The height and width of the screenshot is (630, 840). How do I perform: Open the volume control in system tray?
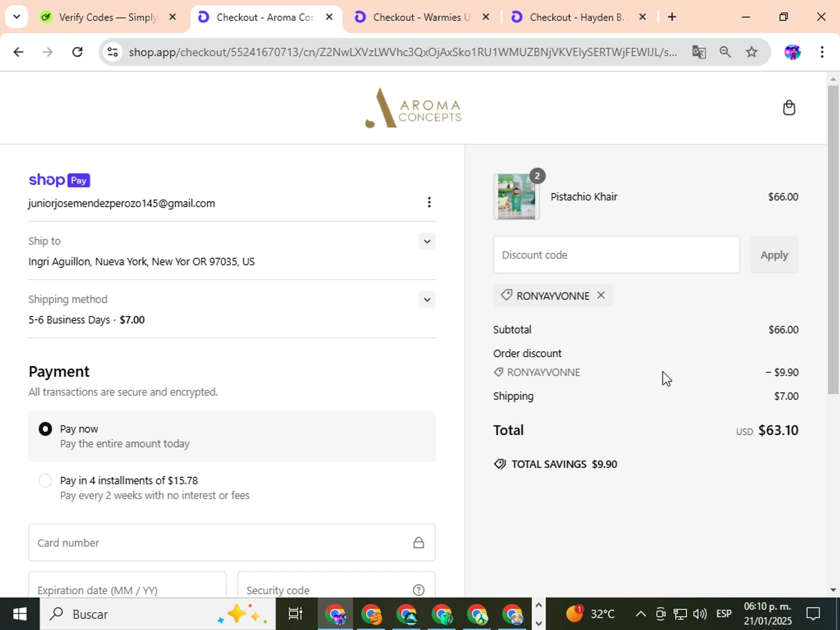coord(700,614)
